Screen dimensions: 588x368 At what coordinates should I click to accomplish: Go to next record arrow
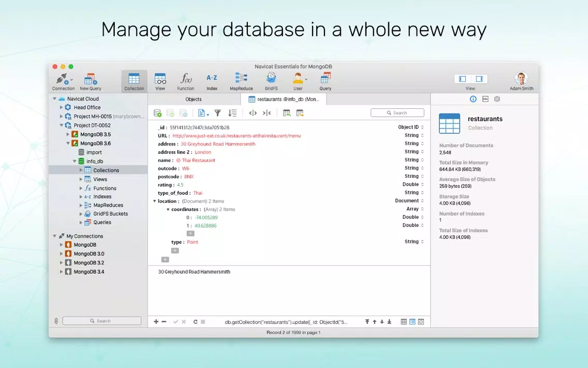tap(382, 322)
